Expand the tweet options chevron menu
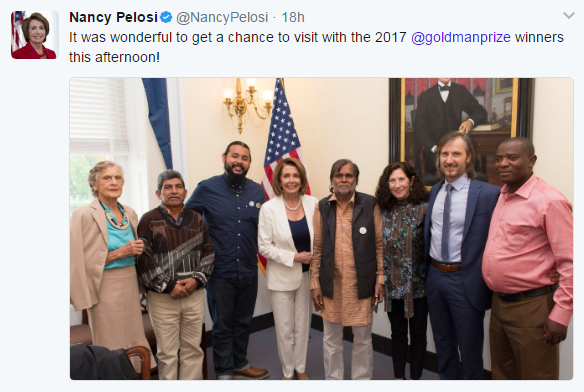584x392 pixels. (x=568, y=15)
